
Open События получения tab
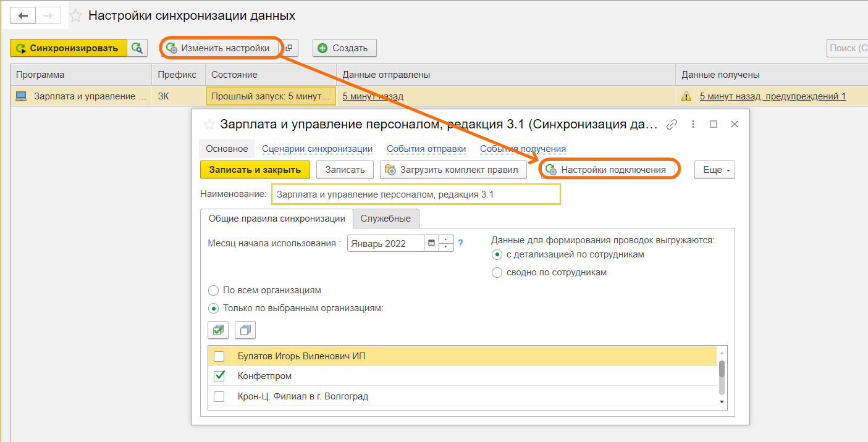coord(523,149)
